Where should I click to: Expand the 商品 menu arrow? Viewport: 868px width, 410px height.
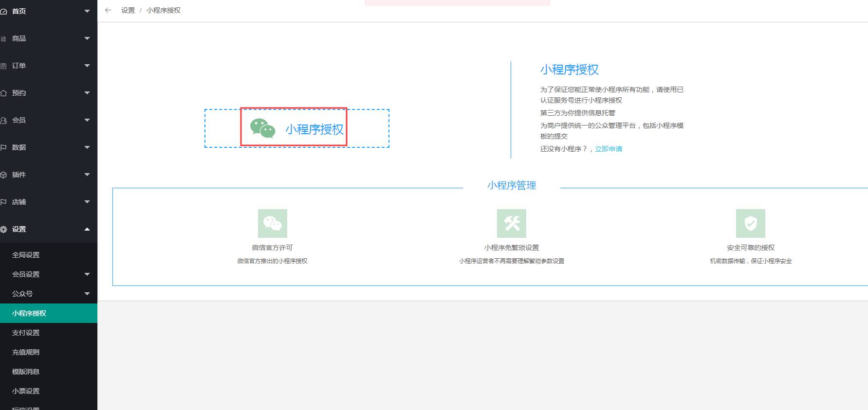pyautogui.click(x=87, y=38)
